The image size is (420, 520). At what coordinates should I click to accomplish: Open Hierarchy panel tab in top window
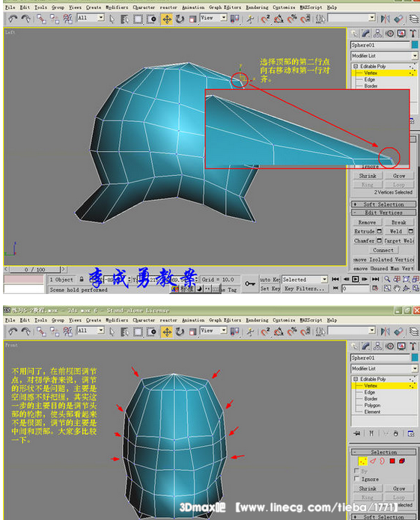click(x=377, y=34)
